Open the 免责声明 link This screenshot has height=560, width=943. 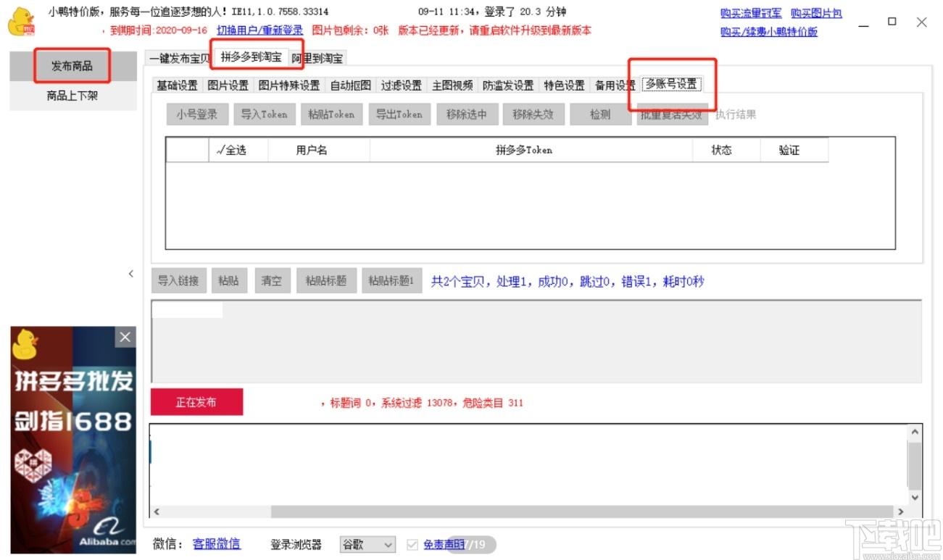pos(444,545)
